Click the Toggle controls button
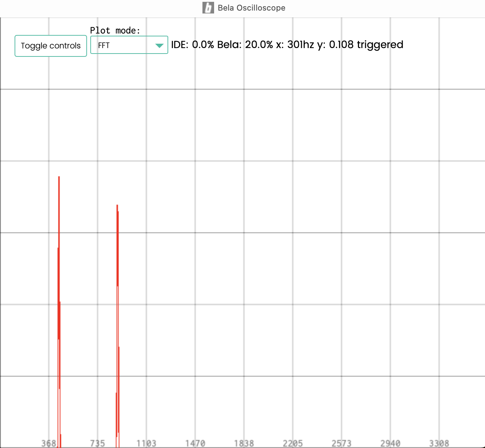The height and width of the screenshot is (448, 485). pyautogui.click(x=51, y=46)
